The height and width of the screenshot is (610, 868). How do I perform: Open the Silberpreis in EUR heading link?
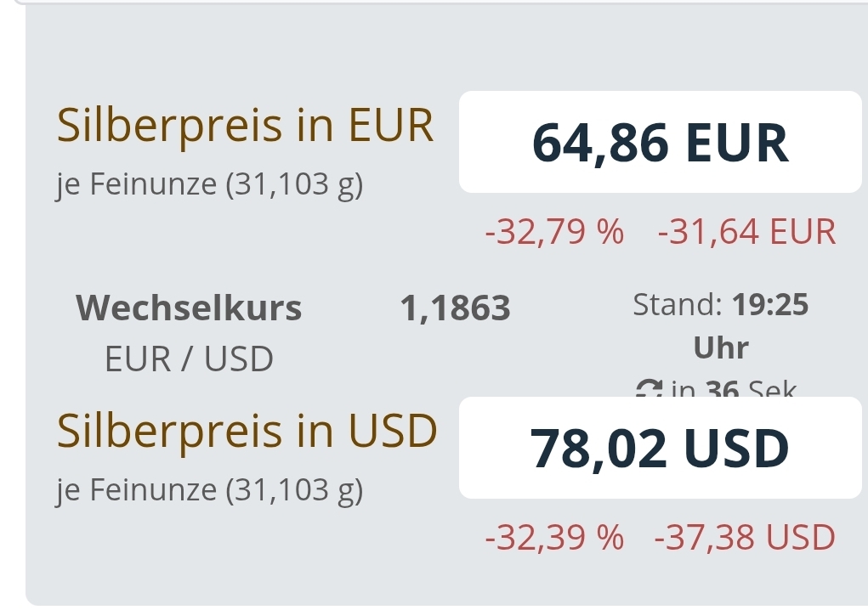[x=245, y=126]
